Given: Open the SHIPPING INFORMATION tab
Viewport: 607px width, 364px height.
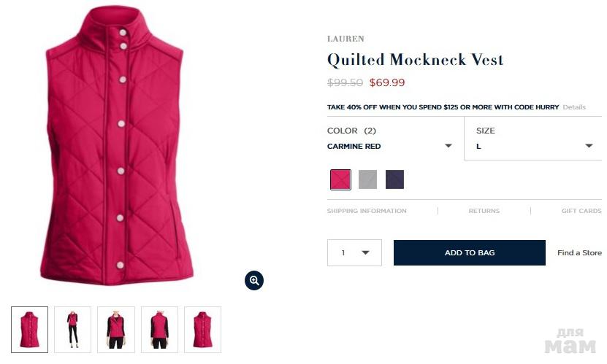Looking at the screenshot, I should pyautogui.click(x=367, y=211).
